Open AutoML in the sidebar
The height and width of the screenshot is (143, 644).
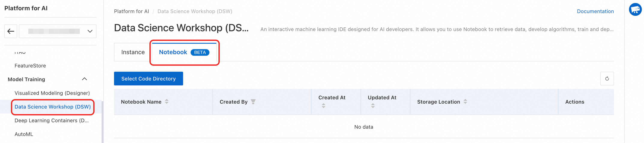point(24,134)
